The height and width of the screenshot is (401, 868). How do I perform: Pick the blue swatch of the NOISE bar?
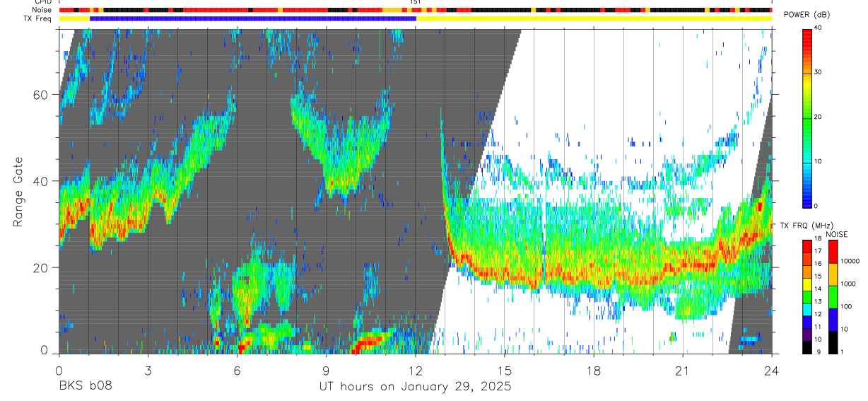833,320
